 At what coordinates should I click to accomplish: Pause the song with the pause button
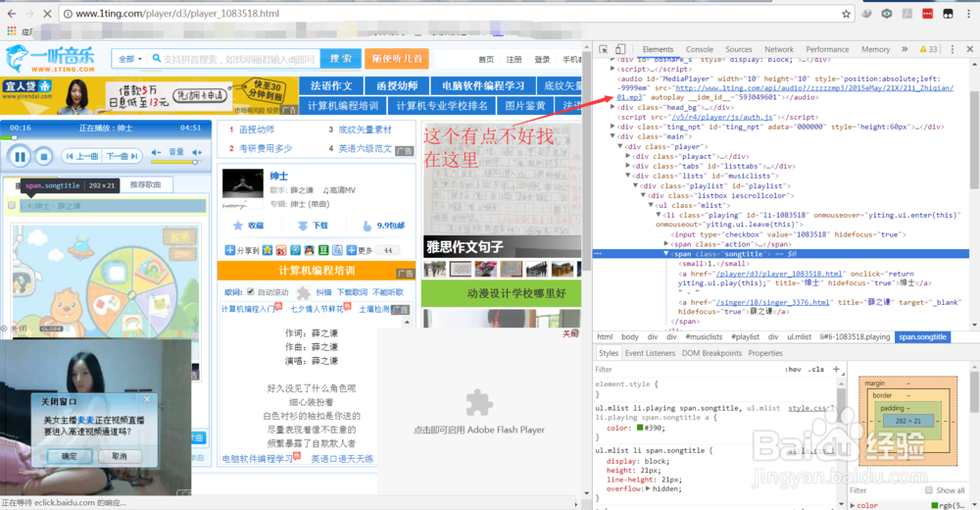click(x=20, y=157)
